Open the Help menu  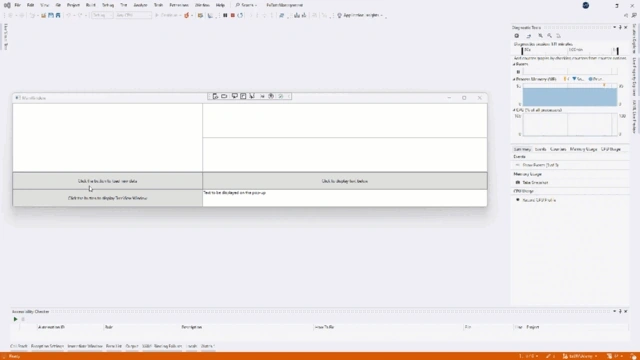(220, 5)
